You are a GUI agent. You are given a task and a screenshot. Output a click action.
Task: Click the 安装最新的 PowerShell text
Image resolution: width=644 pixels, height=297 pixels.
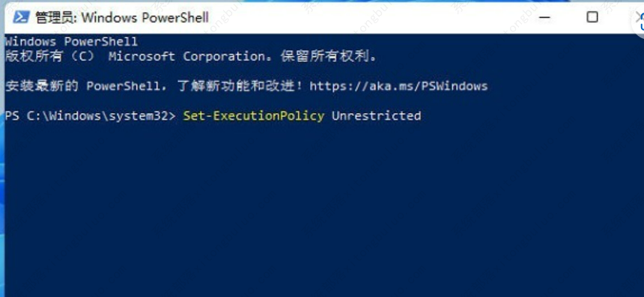(85, 86)
